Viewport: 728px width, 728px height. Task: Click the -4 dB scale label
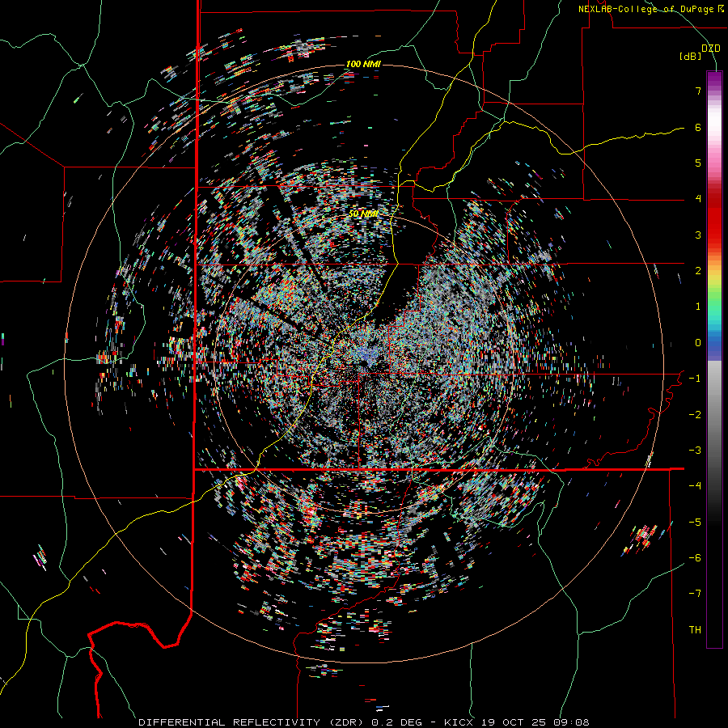(x=695, y=486)
